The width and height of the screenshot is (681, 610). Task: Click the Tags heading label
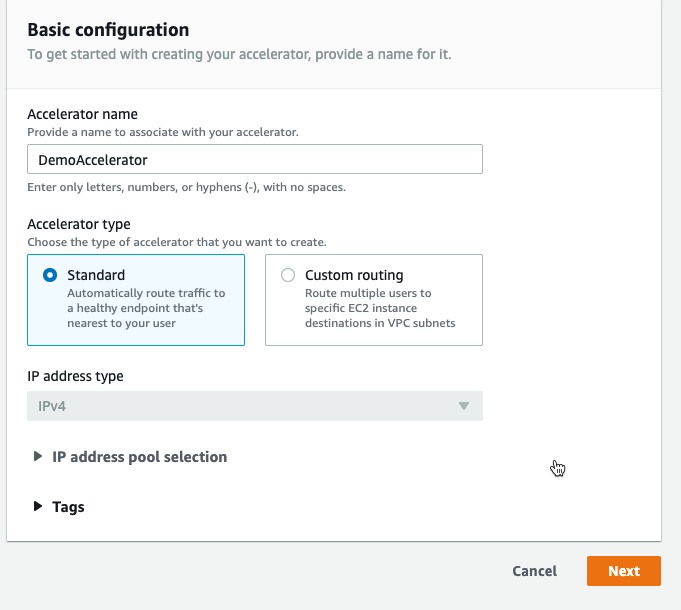pos(68,507)
